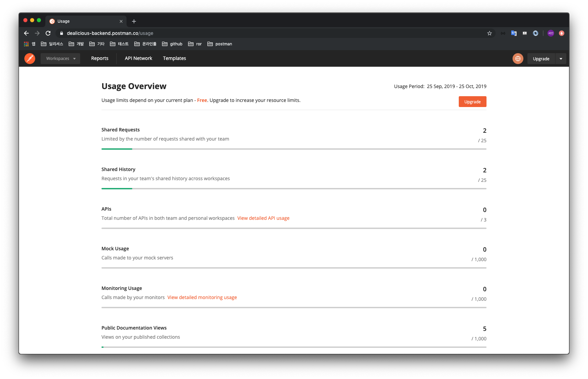This screenshot has width=588, height=379.
Task: Open the Workspaces dropdown
Action: [60, 58]
